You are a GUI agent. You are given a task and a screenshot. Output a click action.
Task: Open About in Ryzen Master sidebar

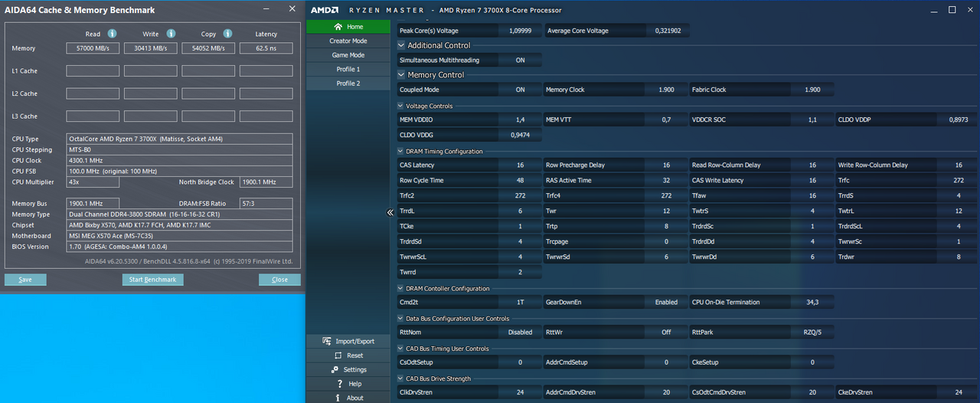coord(348,398)
